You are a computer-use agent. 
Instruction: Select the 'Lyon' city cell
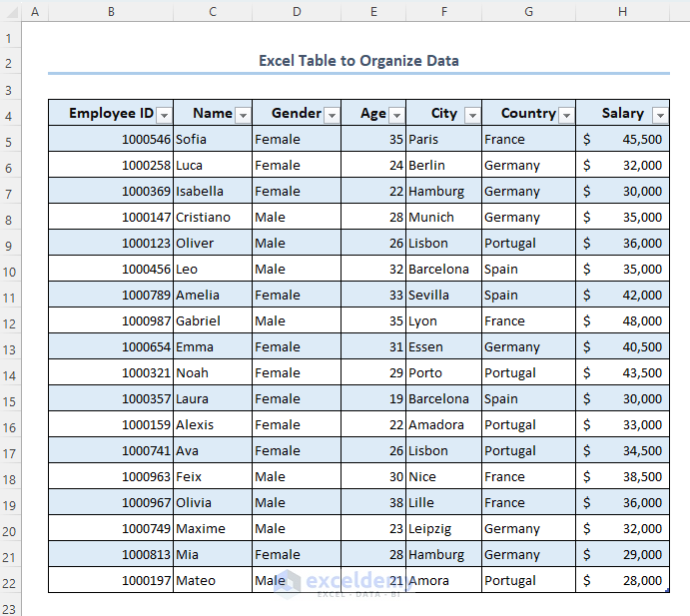point(444,320)
